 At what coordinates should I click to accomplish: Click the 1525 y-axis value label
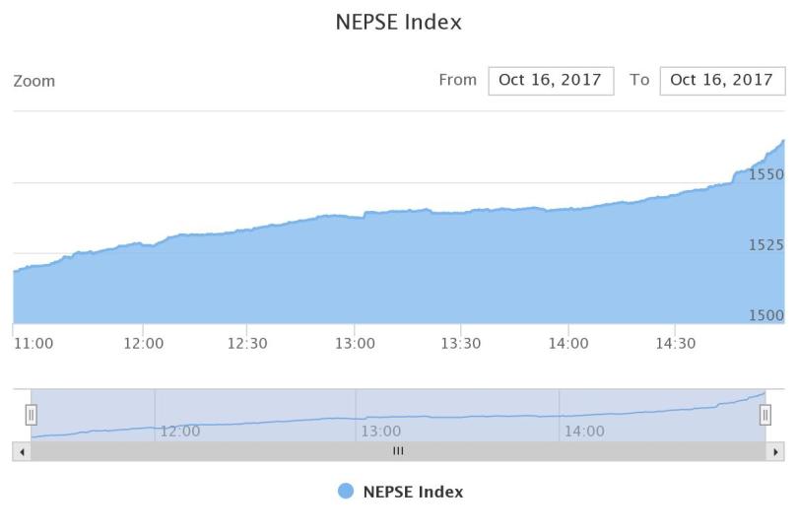tap(766, 245)
